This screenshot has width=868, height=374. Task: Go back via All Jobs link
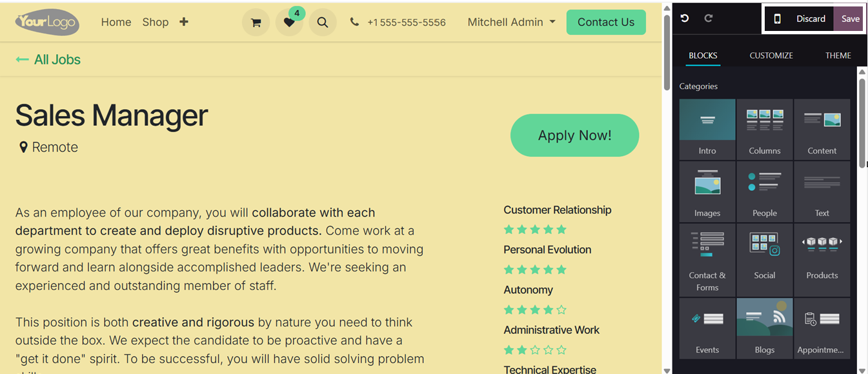point(48,59)
